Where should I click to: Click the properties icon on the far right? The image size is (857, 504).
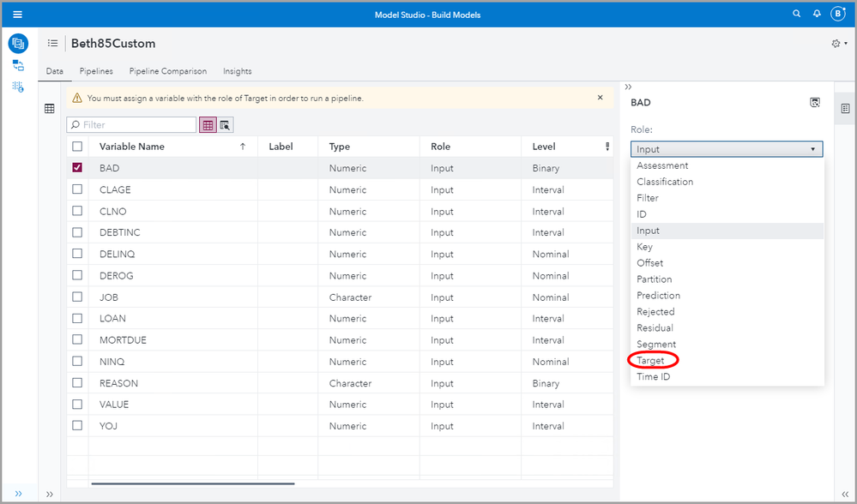(x=845, y=109)
